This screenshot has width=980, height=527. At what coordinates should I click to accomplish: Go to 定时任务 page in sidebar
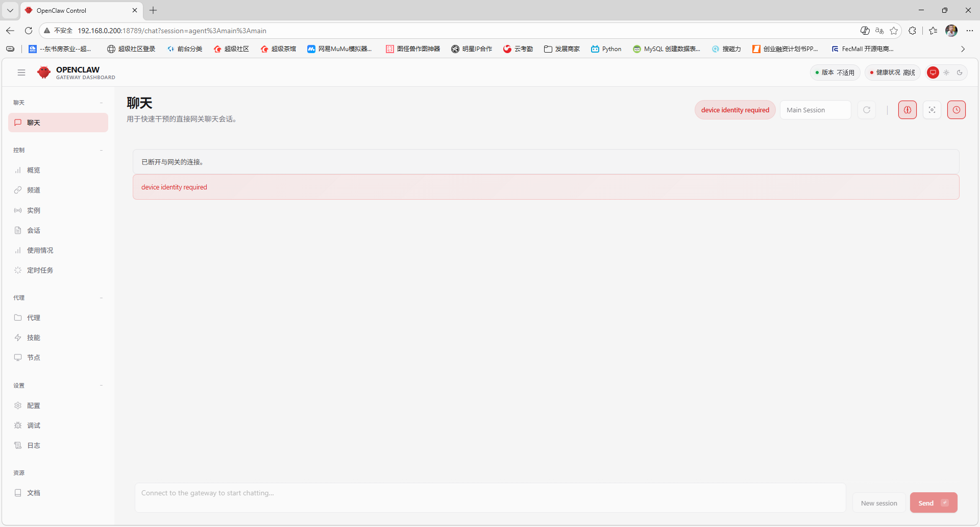point(40,270)
